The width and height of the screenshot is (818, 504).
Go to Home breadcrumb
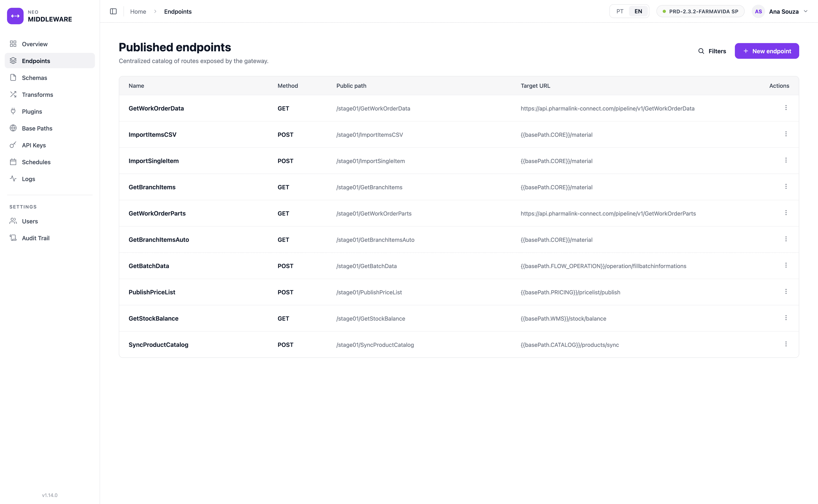coord(138,11)
